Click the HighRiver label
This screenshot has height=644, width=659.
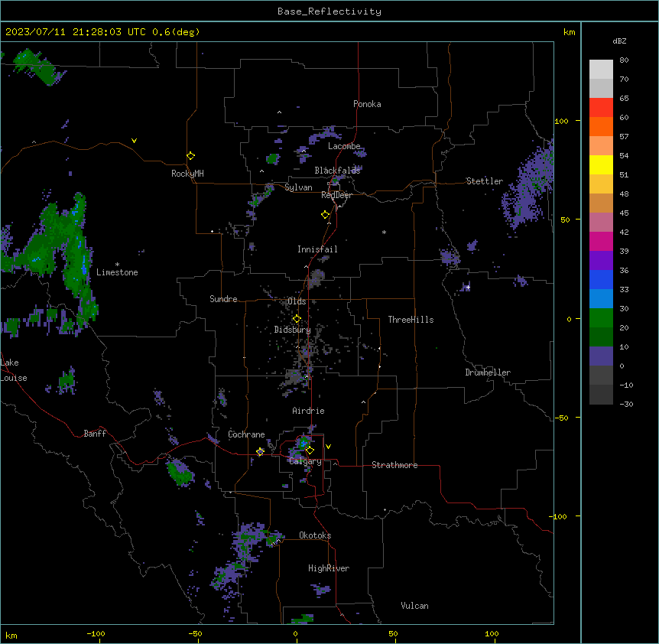tap(329, 568)
